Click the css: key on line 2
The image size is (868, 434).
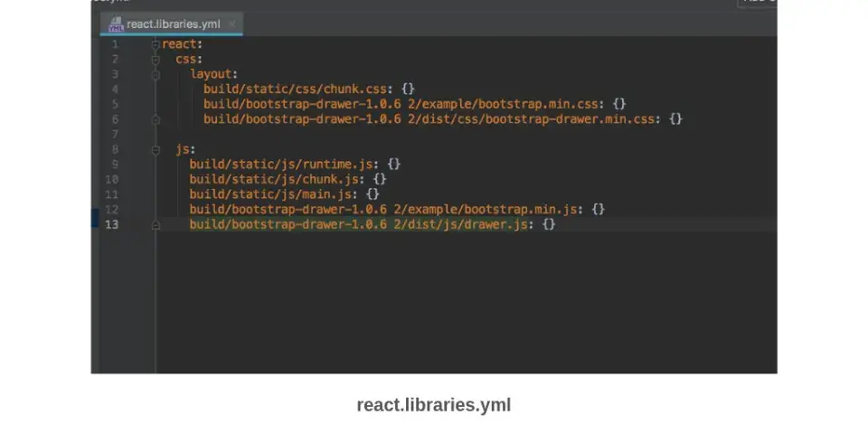click(189, 60)
